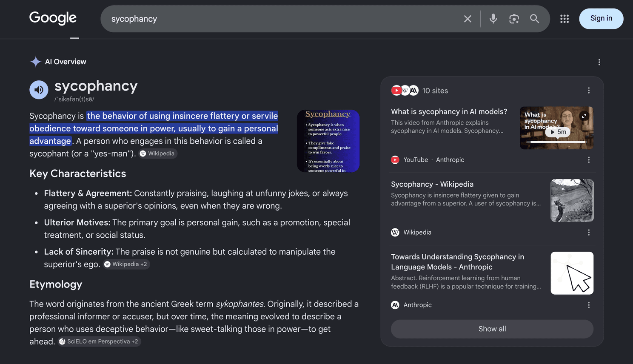Expand the video preview on the thumbnail
The width and height of the screenshot is (633, 364).
pyautogui.click(x=584, y=116)
